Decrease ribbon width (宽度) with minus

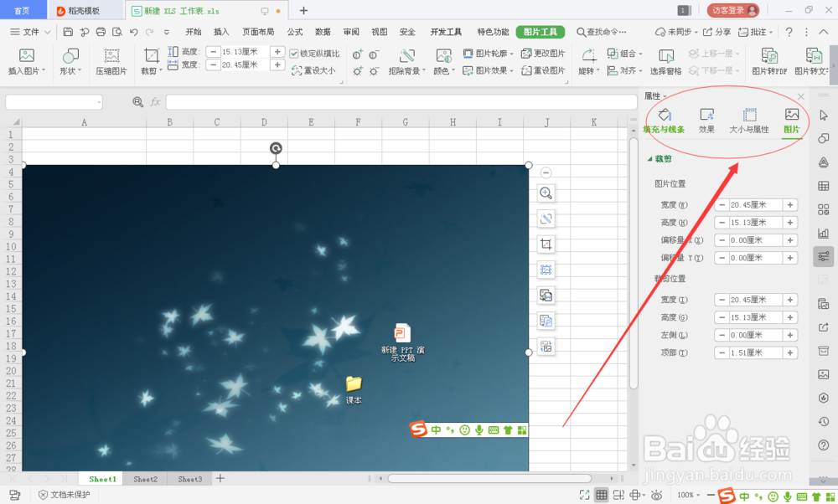pyautogui.click(x=213, y=65)
